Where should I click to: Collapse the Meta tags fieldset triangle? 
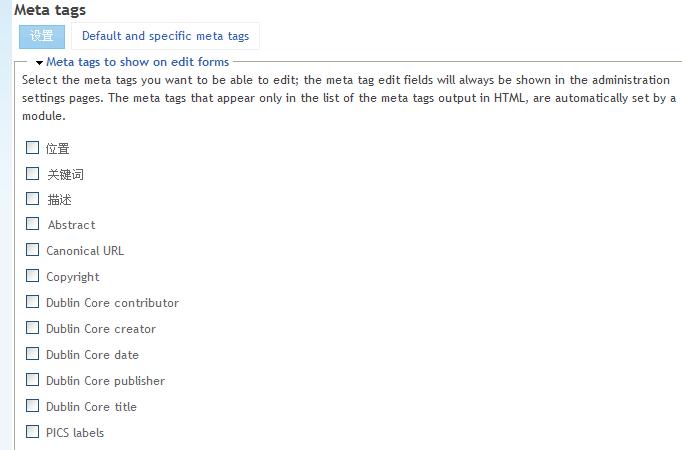[39, 63]
